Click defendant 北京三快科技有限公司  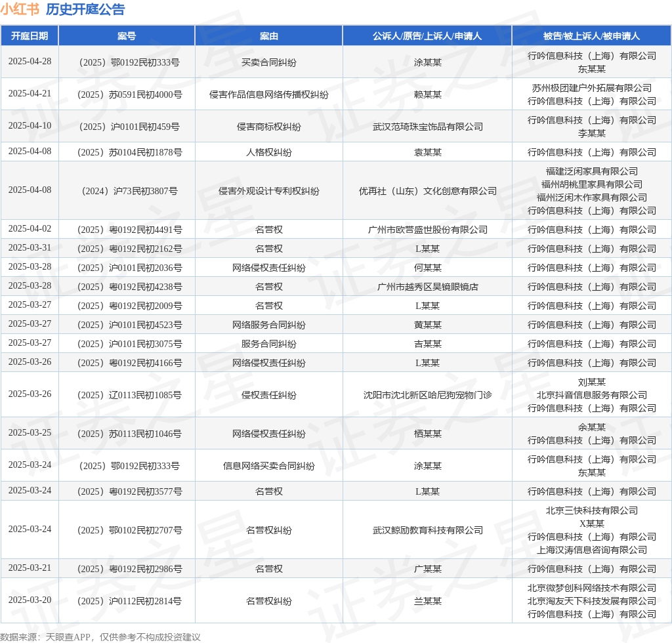[591, 510]
